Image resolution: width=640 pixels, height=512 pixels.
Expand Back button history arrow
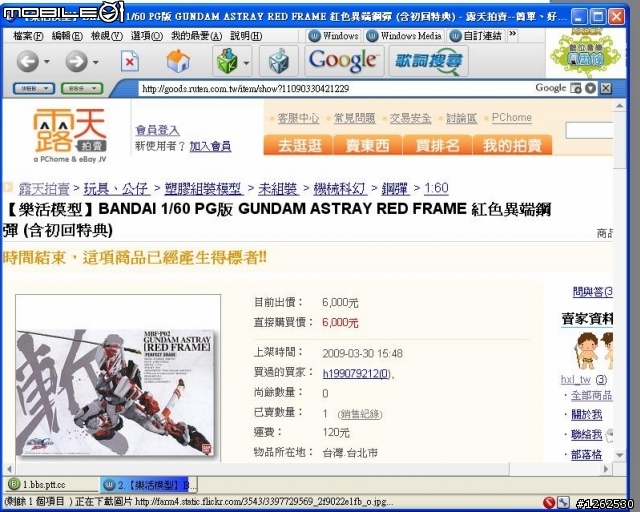pos(47,62)
